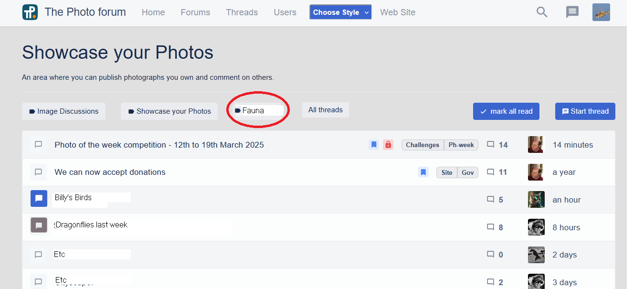Click The Photo forum logo icon

pyautogui.click(x=30, y=12)
